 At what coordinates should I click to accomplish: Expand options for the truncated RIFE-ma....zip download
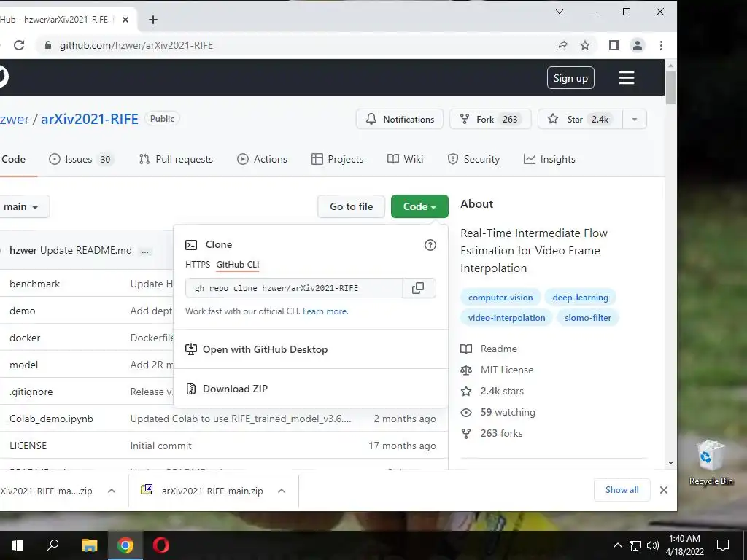112,491
